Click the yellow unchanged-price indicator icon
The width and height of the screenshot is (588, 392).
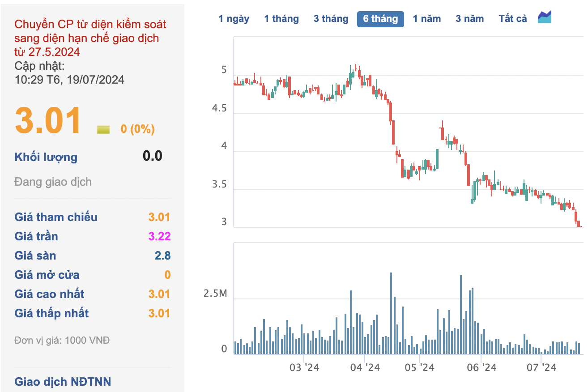coord(103,130)
